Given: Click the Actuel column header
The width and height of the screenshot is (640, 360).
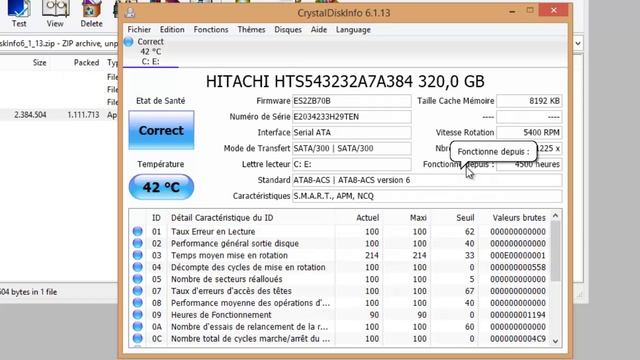Looking at the screenshot, I should point(367,218).
